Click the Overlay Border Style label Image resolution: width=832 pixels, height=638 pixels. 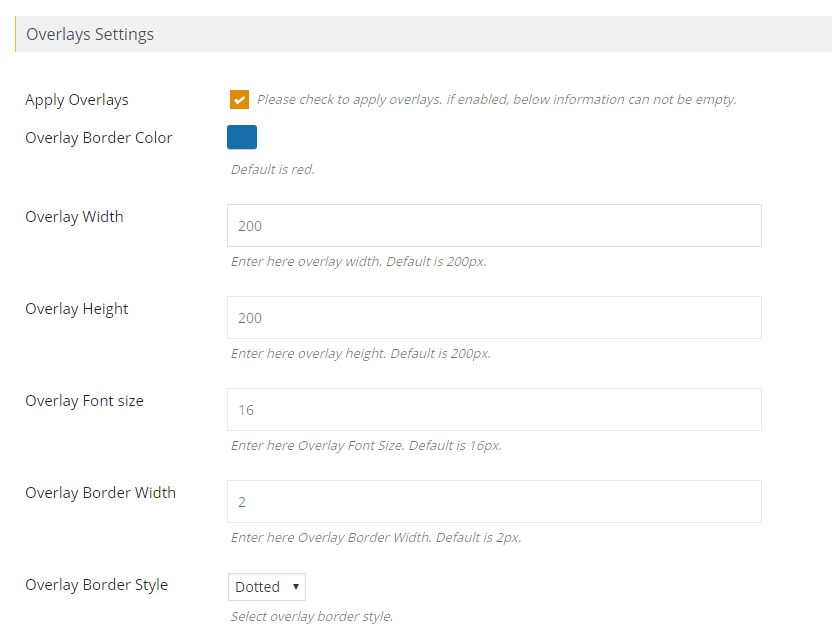coord(96,585)
